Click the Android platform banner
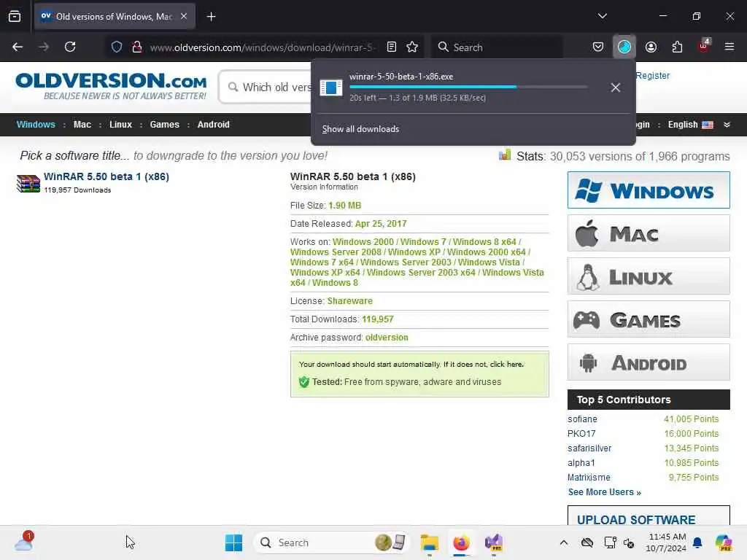Image resolution: width=747 pixels, height=560 pixels. coord(649,362)
